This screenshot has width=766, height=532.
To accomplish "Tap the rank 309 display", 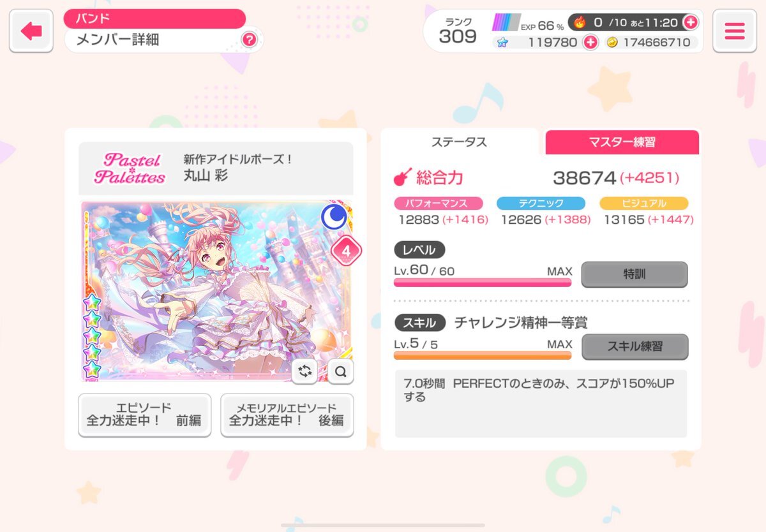I will tap(458, 31).
